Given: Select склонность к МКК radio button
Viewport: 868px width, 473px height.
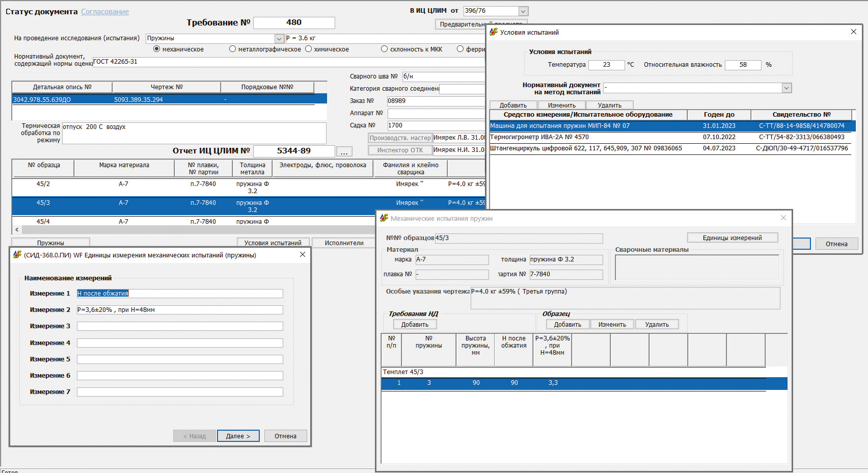Looking at the screenshot, I should 385,49.
